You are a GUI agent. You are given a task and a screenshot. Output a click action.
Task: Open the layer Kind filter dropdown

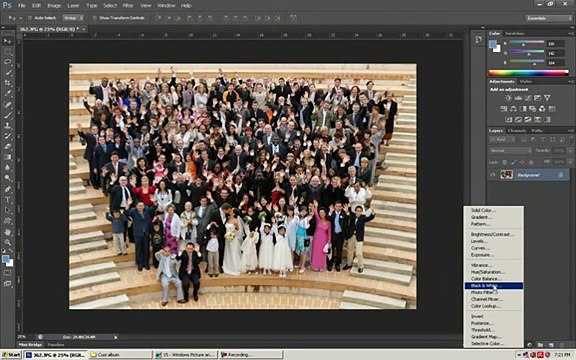coord(503,140)
